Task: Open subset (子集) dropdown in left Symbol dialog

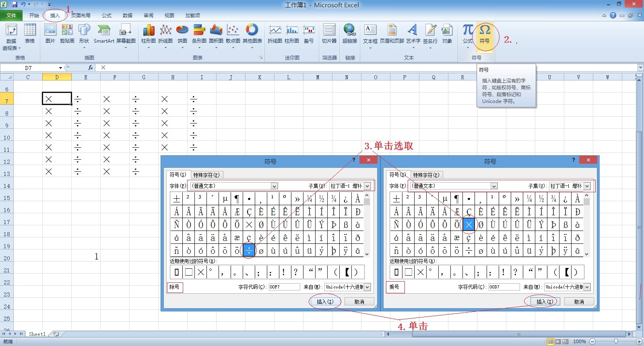Action: (x=367, y=186)
